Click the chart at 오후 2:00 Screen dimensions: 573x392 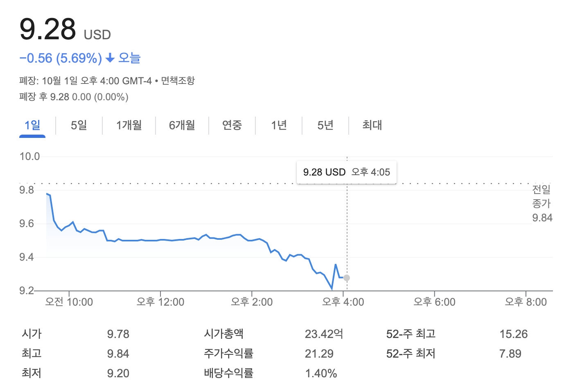[252, 240]
